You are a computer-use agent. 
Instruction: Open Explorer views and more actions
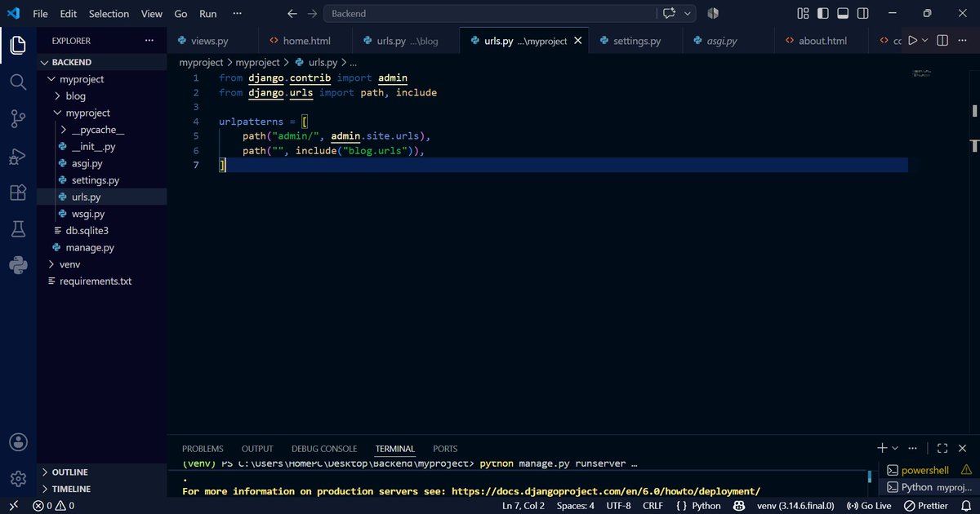pos(149,41)
